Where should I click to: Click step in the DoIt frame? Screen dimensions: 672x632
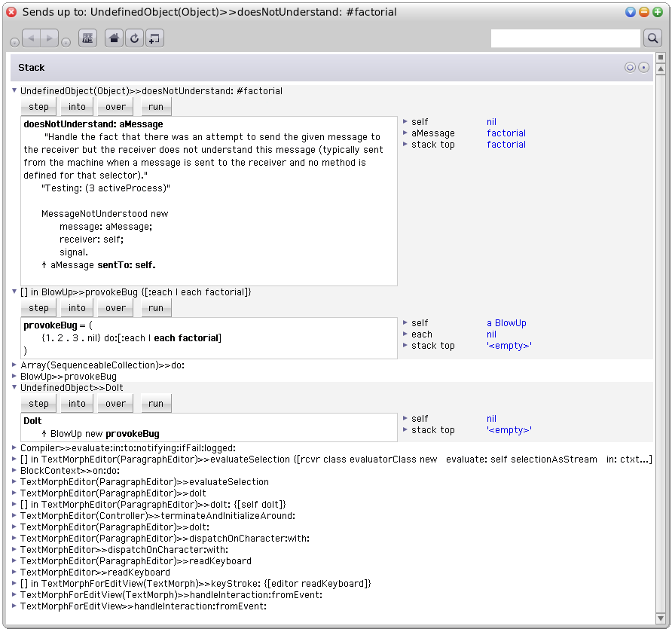click(x=38, y=403)
